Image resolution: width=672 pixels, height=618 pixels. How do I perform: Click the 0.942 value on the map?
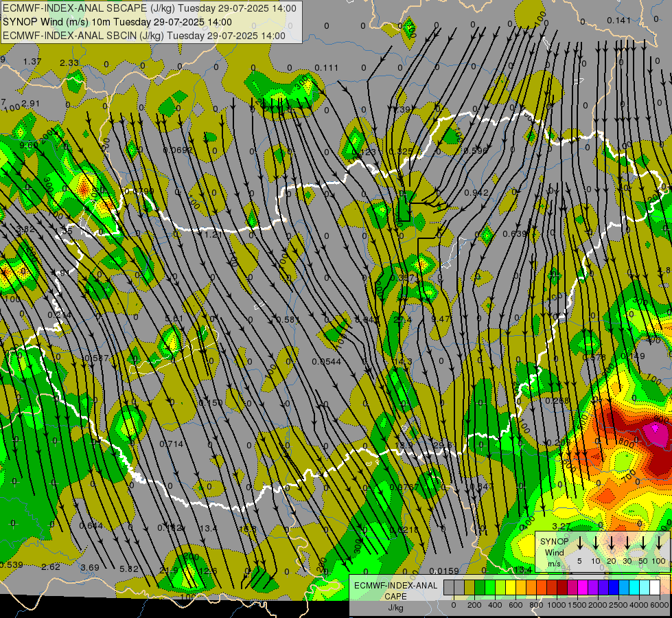(x=476, y=192)
